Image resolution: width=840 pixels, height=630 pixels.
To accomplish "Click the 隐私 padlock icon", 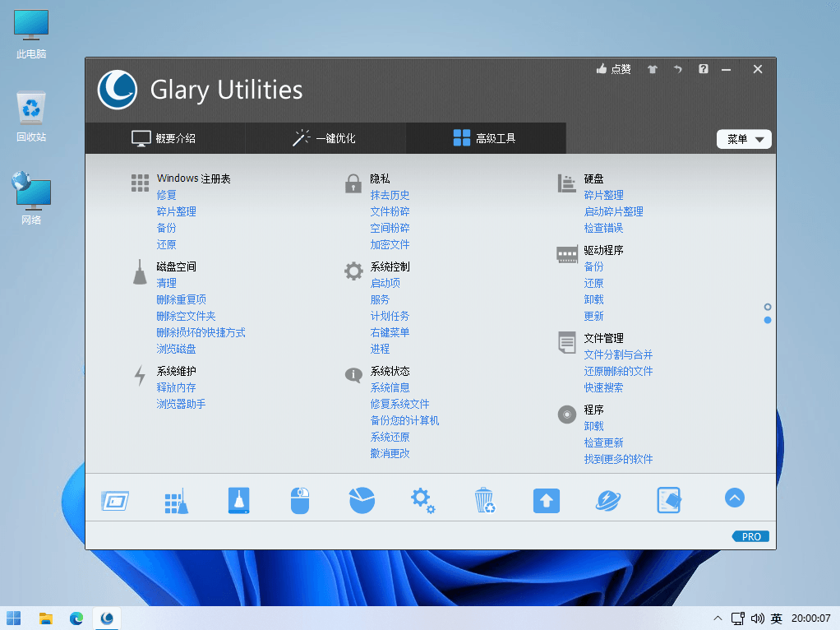I will click(x=353, y=183).
